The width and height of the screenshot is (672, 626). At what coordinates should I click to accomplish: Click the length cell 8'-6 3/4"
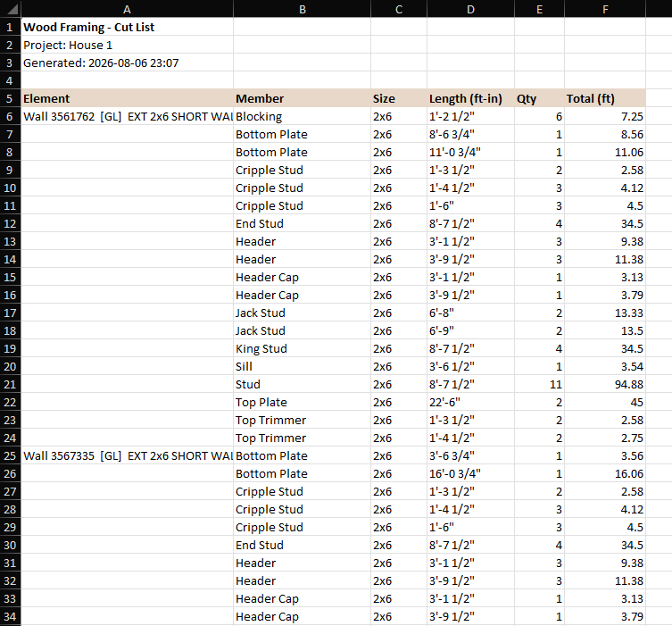pyautogui.click(x=470, y=134)
